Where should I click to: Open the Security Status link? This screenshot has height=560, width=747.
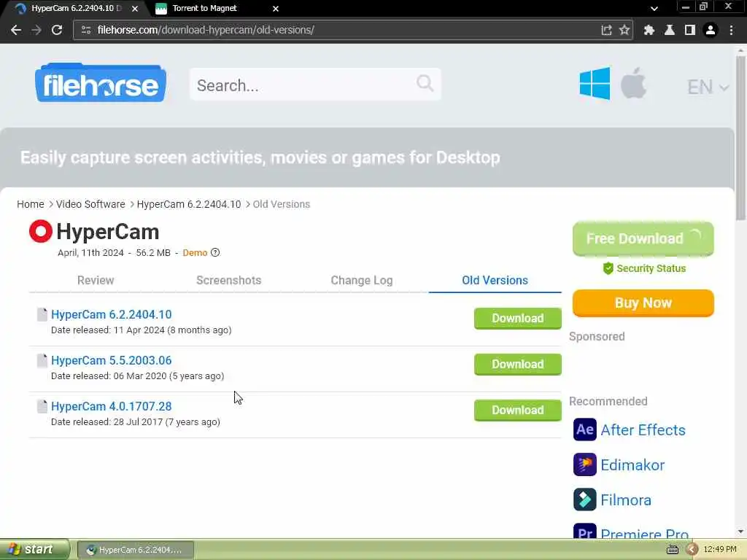644,268
